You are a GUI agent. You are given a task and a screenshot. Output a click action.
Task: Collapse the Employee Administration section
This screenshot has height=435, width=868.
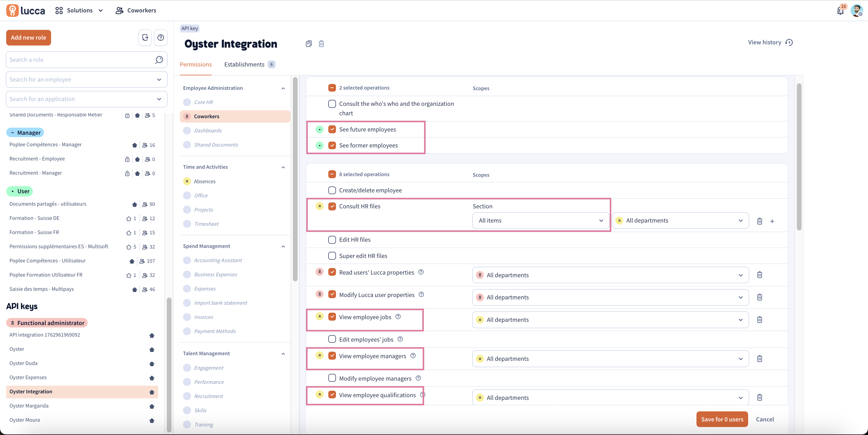pos(283,88)
